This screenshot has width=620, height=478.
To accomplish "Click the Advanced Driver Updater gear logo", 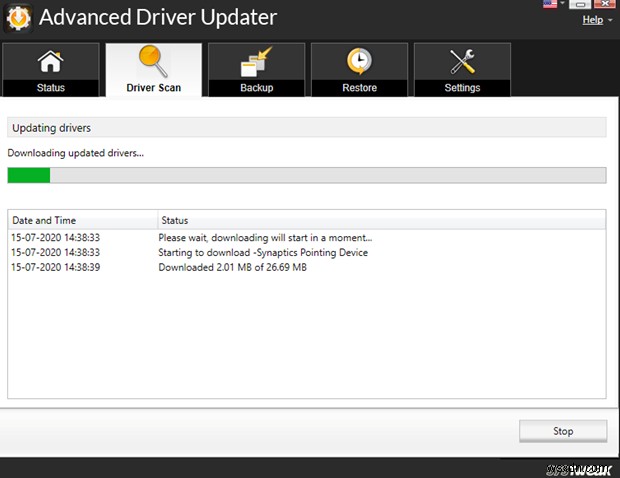I will pos(18,18).
